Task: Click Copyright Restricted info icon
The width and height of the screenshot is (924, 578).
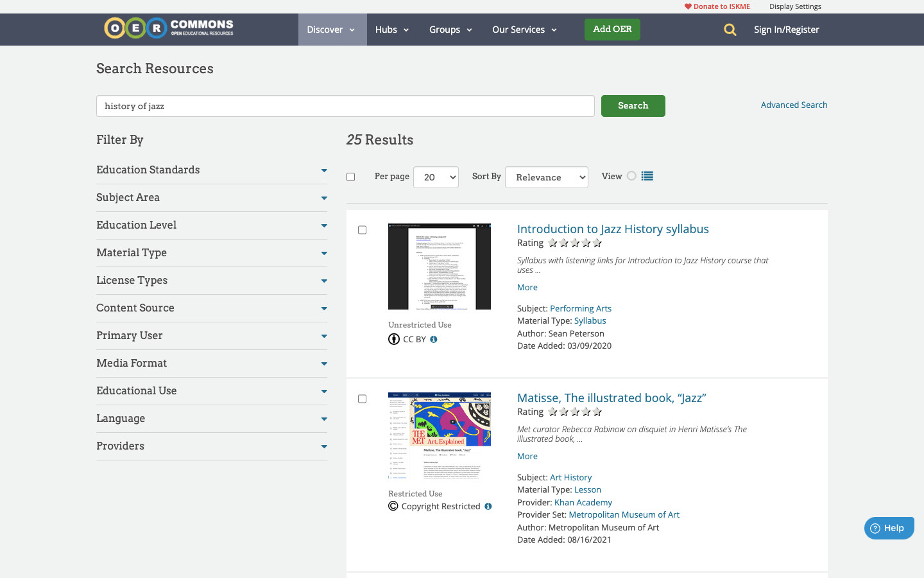Action: 488,506
